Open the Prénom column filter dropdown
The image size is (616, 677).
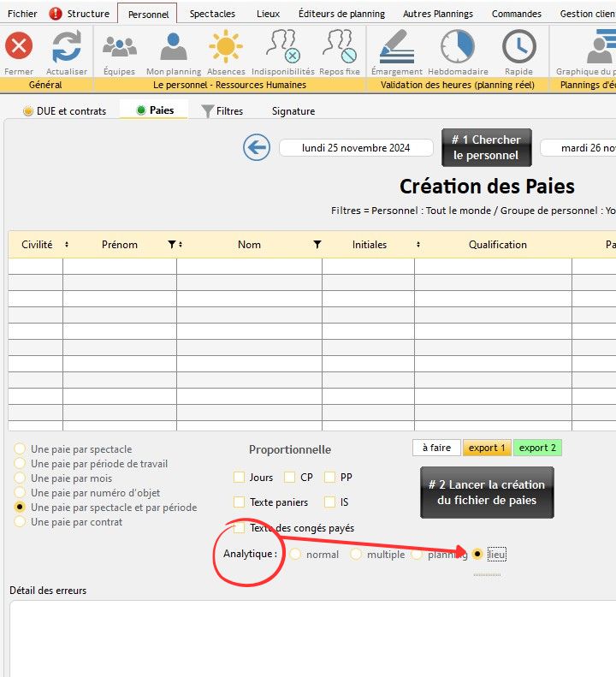coord(172,245)
